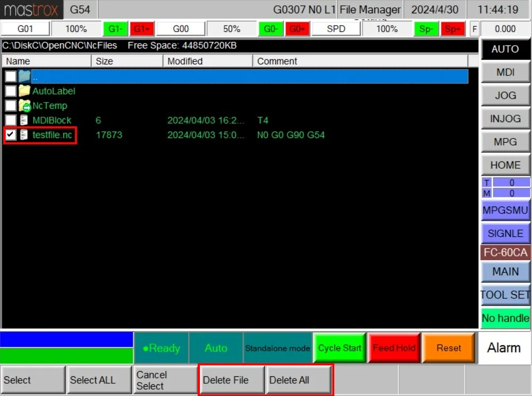The height and width of the screenshot is (396, 532).
Task: Switch to MPG mode
Action: (x=505, y=142)
